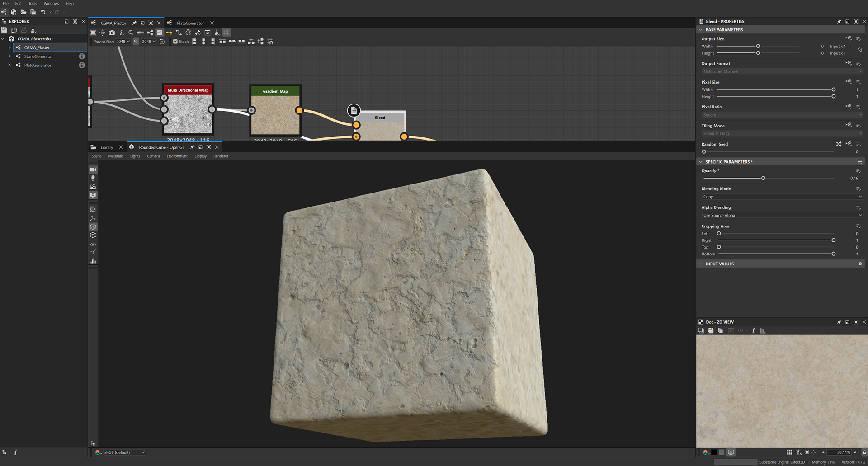Click the wrench tools icon in graph toolbar
The height and width of the screenshot is (466, 868).
(198, 33)
